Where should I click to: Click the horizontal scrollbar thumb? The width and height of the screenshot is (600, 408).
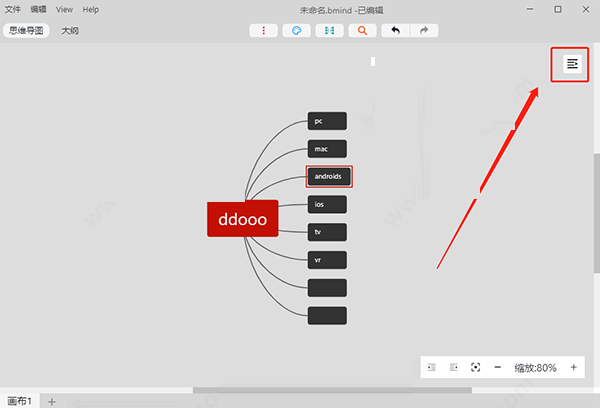point(332,390)
